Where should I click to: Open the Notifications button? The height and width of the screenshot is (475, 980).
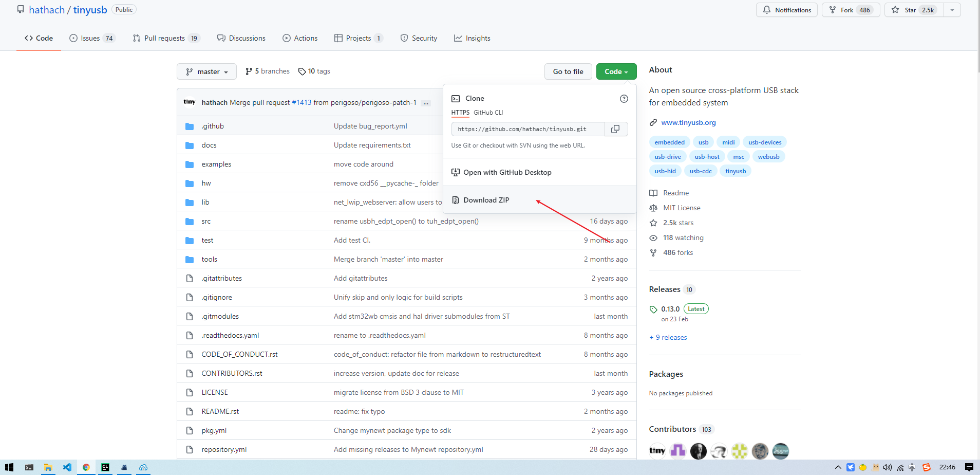tap(787, 10)
